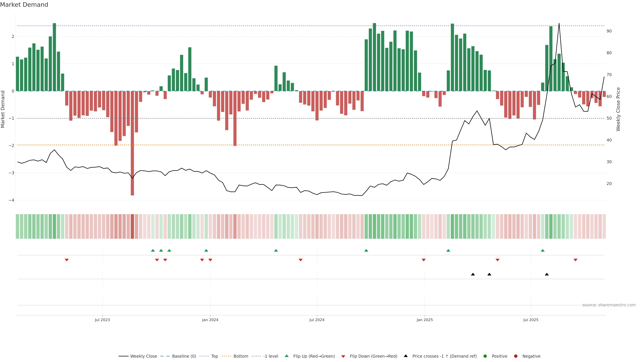
Task: Toggle the Top dotted line legend entry
Action: click(214, 356)
